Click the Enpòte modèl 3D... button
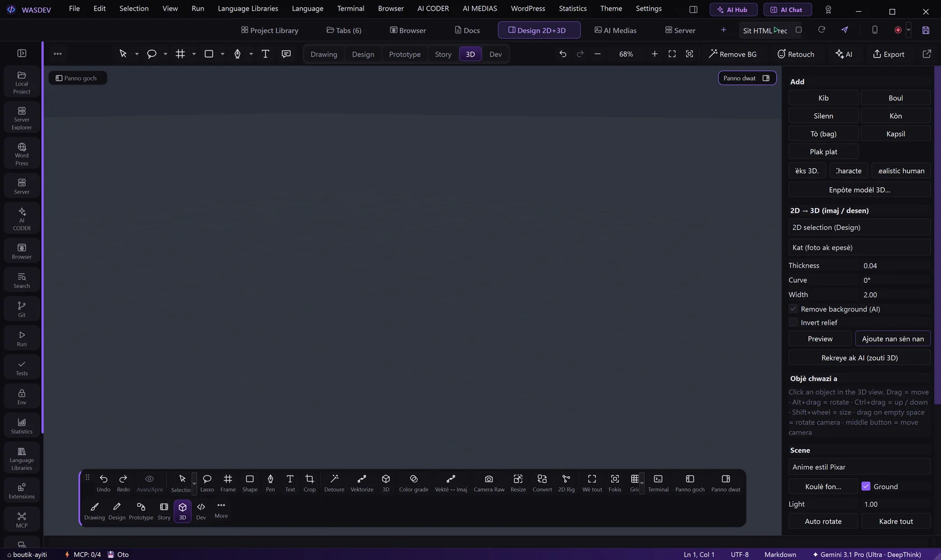The image size is (941, 560). point(860,190)
